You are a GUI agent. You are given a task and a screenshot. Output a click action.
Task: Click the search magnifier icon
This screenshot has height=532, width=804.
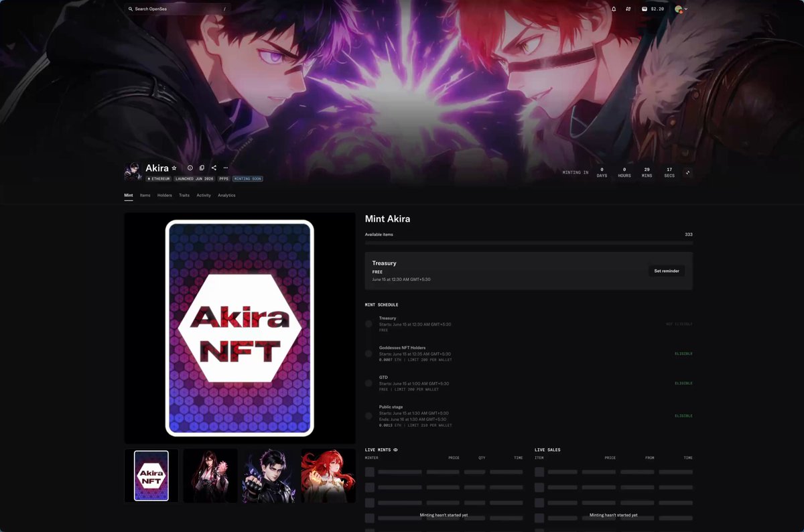tap(131, 9)
